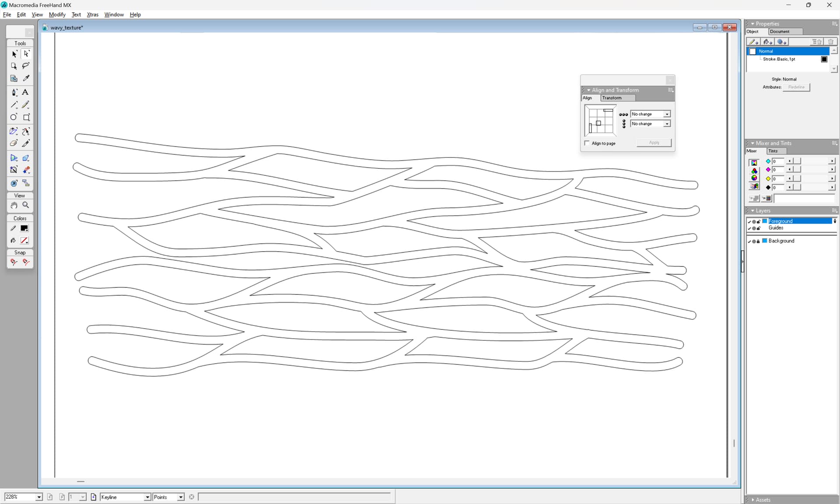Screen dimensions: 840x504
Task: Activate the Knife tool
Action: click(x=26, y=143)
